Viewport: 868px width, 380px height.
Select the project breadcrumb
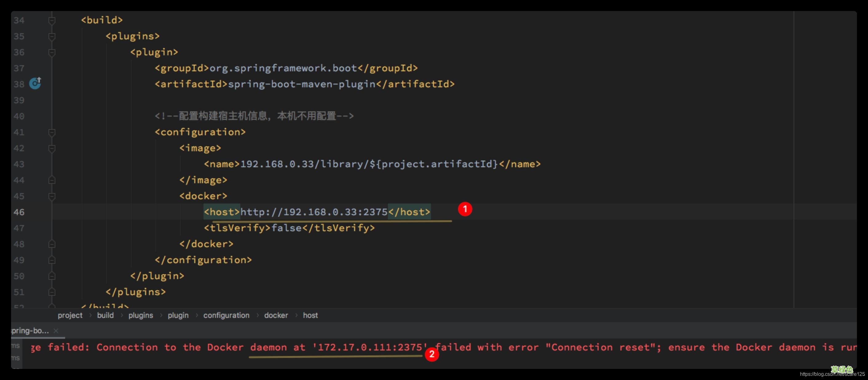(70, 315)
